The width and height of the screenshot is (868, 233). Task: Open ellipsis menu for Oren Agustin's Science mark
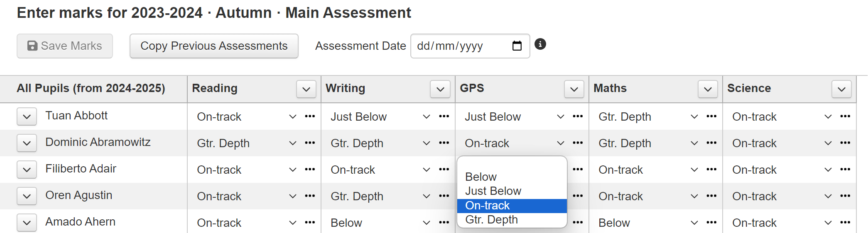click(x=845, y=196)
